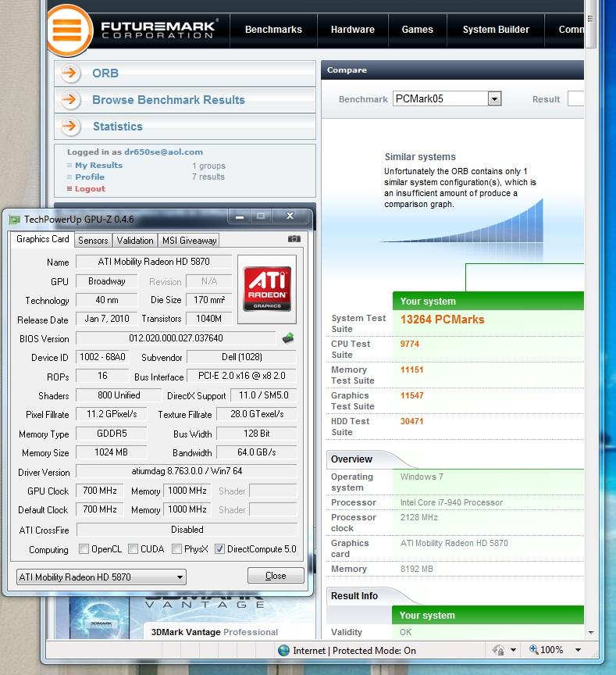Click the GPU Name field value
The height and width of the screenshot is (675, 616).
pyautogui.click(x=154, y=262)
